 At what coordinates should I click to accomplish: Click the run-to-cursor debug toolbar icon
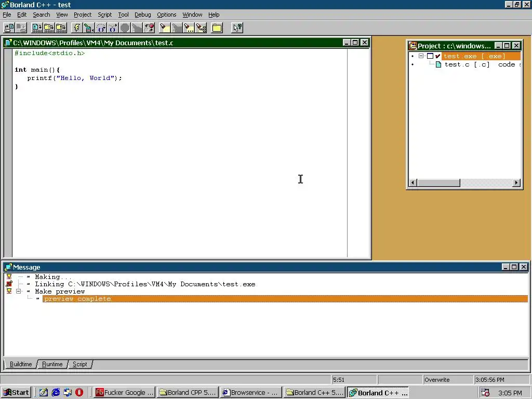[x=89, y=28]
